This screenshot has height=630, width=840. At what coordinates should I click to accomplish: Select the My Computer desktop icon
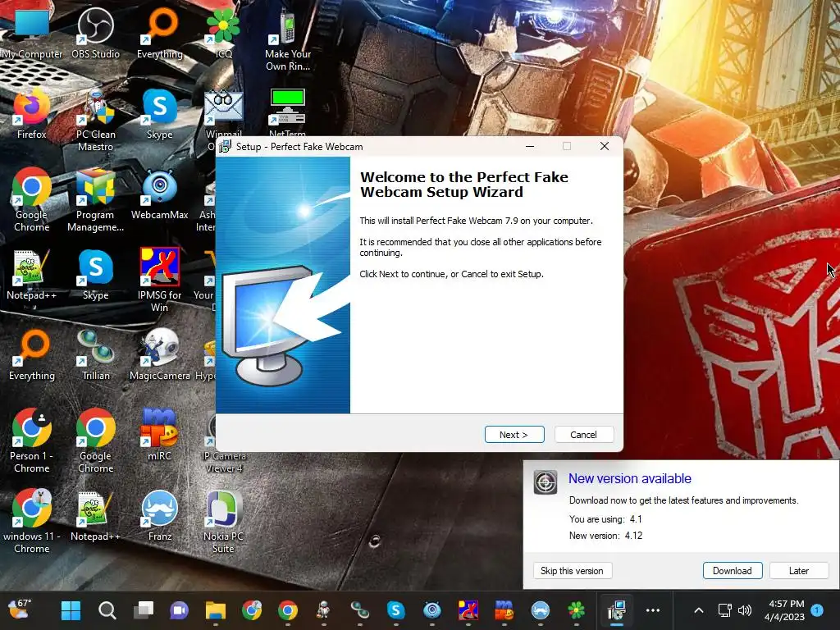pyautogui.click(x=32, y=34)
